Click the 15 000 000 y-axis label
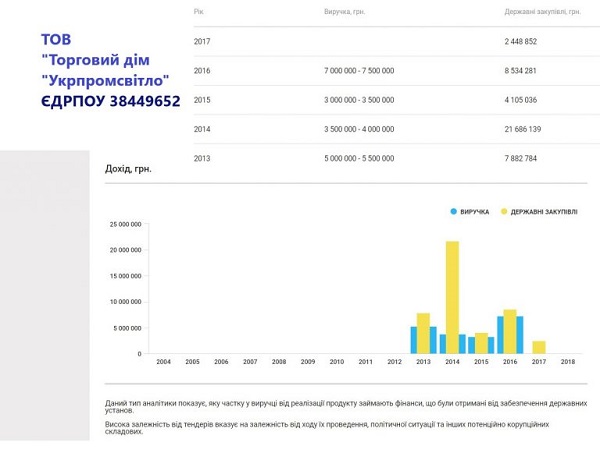This screenshot has width=600, height=453. [x=126, y=276]
